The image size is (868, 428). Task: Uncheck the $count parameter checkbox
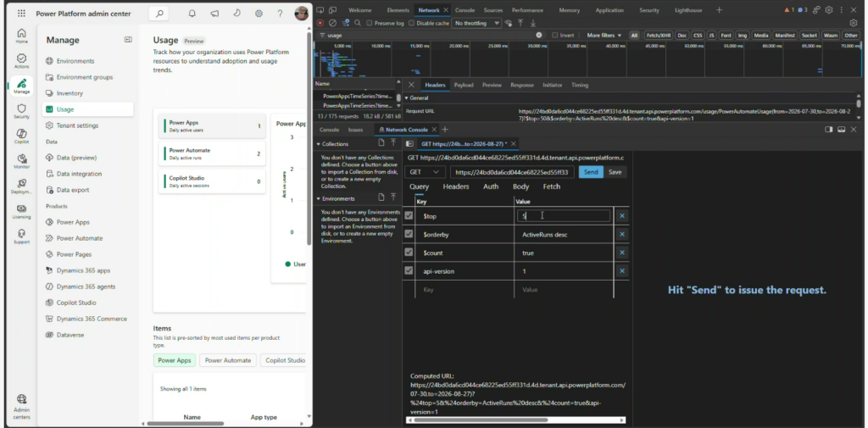(409, 253)
